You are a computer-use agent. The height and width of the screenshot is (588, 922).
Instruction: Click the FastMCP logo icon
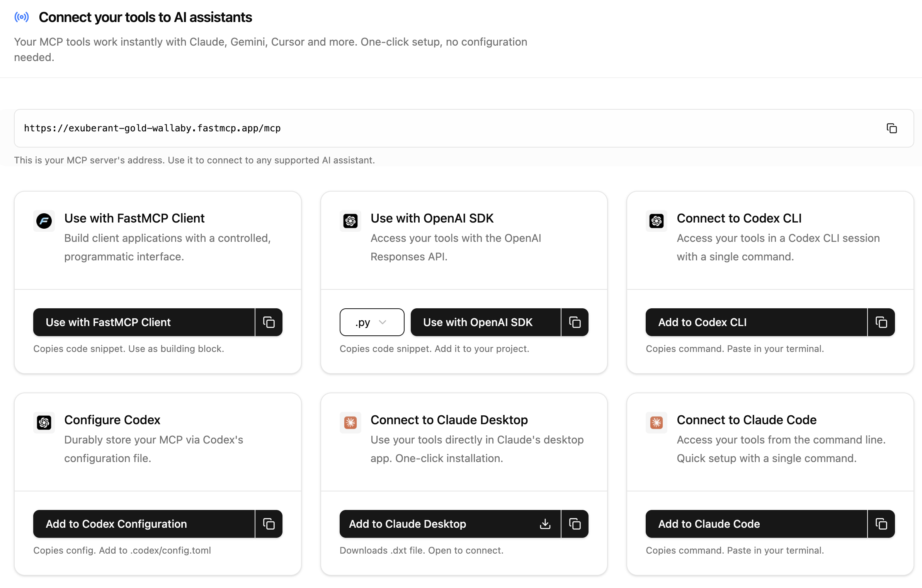44,221
